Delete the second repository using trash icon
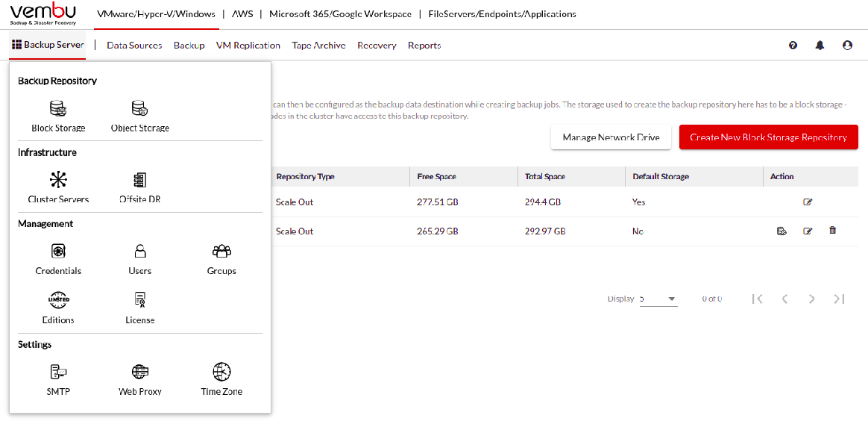 832,230
